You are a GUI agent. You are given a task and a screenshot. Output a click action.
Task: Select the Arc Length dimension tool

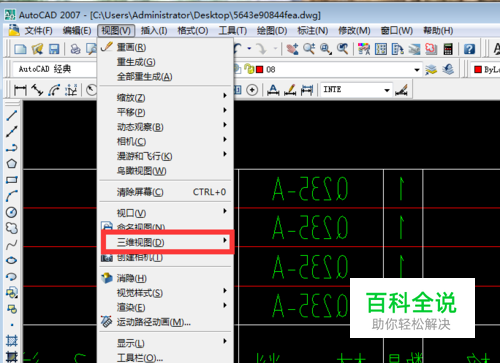tap(54, 90)
